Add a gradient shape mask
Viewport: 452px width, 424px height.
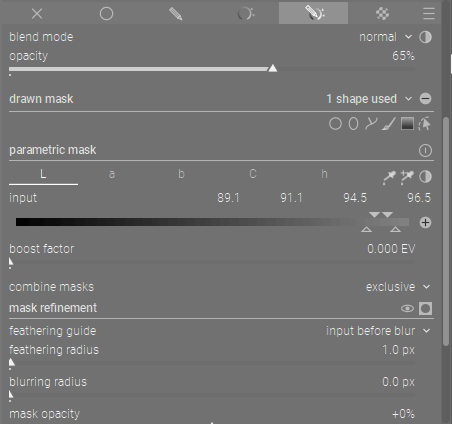[x=407, y=124]
